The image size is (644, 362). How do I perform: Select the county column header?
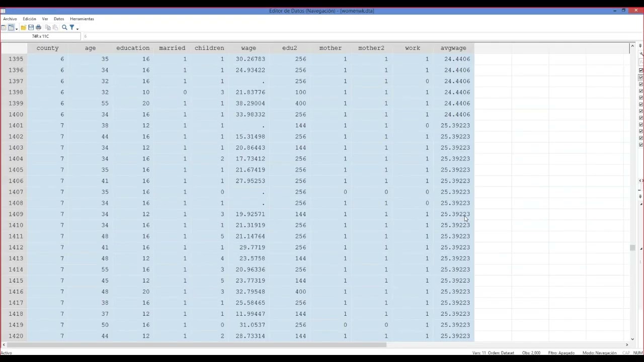coord(47,48)
